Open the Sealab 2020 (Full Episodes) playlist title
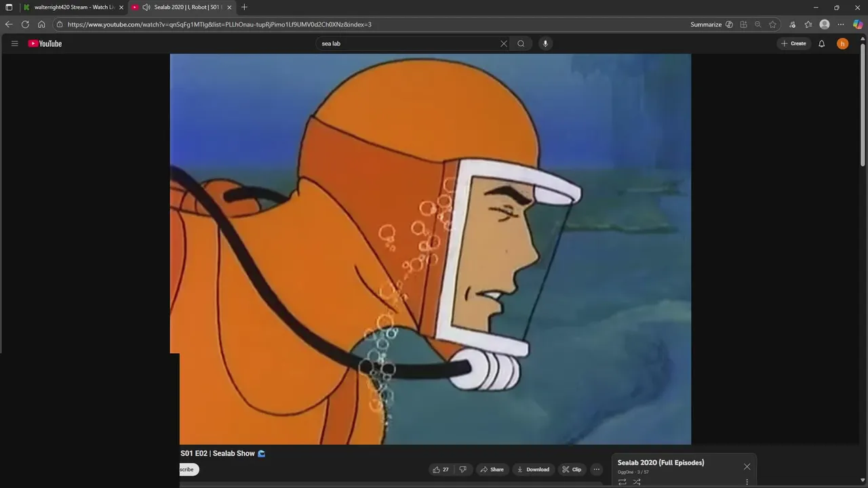 (x=660, y=462)
